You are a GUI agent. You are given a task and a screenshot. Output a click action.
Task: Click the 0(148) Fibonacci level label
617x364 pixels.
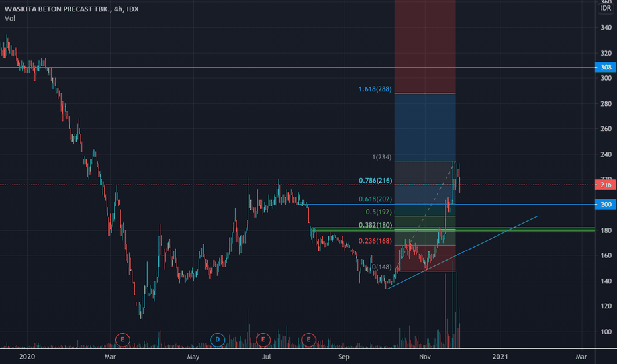click(382, 267)
